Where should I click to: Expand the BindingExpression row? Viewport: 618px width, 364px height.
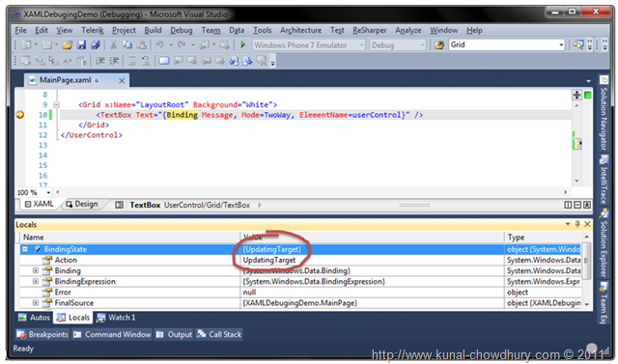(x=36, y=281)
